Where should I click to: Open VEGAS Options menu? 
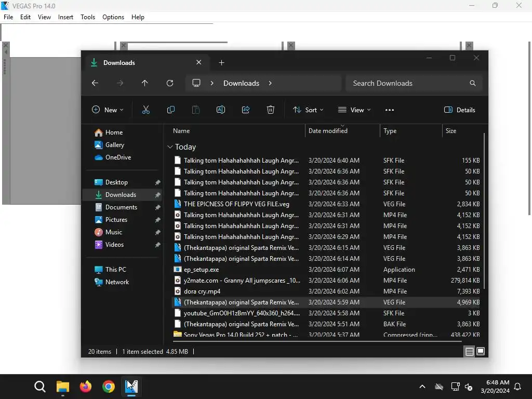[x=113, y=17]
